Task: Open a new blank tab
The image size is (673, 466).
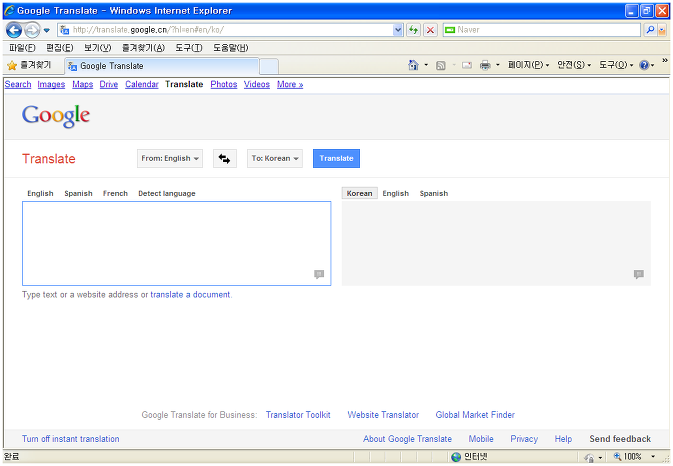Action: [269, 67]
